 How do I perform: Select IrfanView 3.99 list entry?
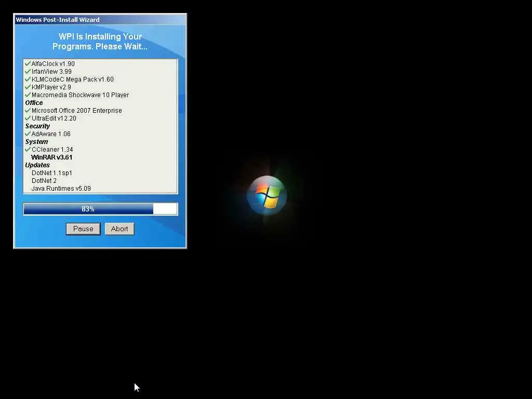pos(51,72)
